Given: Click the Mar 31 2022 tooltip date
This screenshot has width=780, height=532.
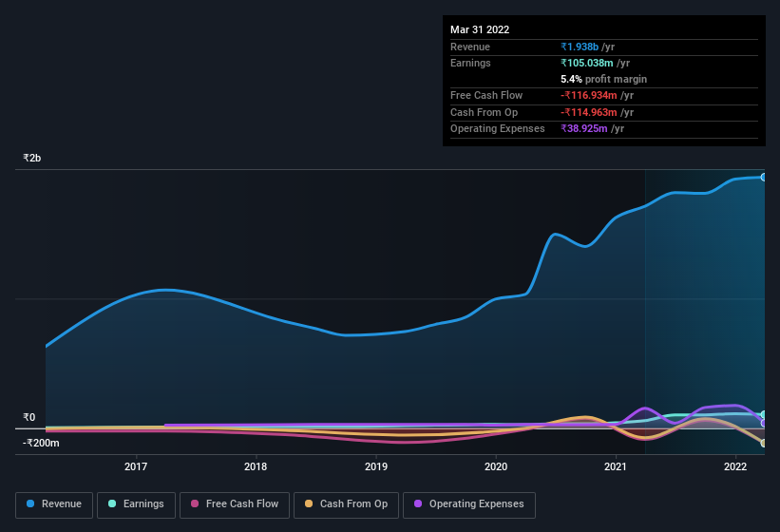Looking at the screenshot, I should [480, 29].
